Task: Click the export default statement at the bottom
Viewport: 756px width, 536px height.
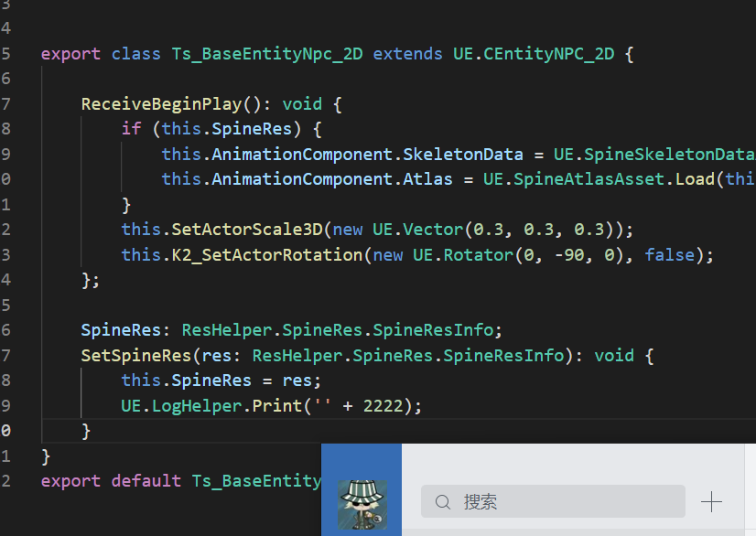Action: [110, 480]
